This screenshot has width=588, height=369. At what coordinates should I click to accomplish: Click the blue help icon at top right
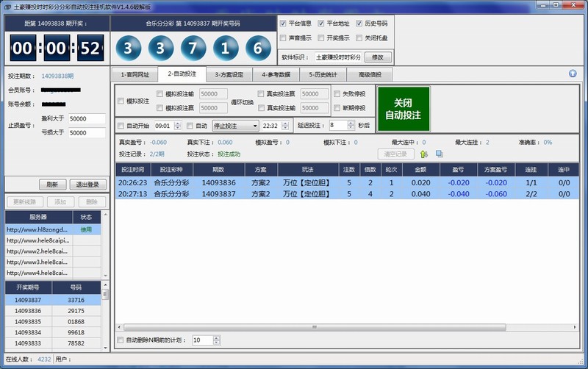coord(573,74)
